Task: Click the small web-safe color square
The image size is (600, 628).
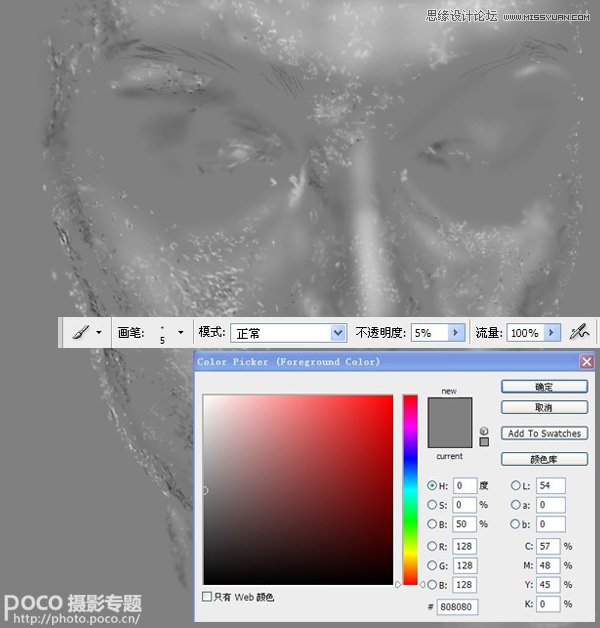Action: [x=484, y=442]
